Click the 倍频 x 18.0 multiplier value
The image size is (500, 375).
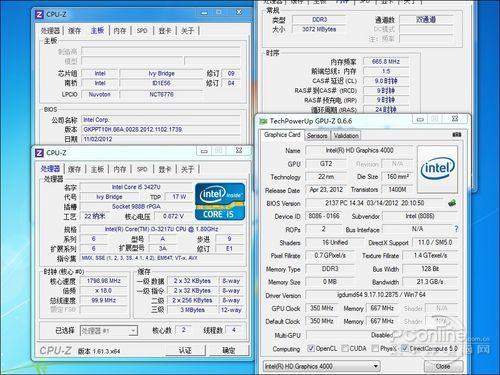(x=104, y=291)
